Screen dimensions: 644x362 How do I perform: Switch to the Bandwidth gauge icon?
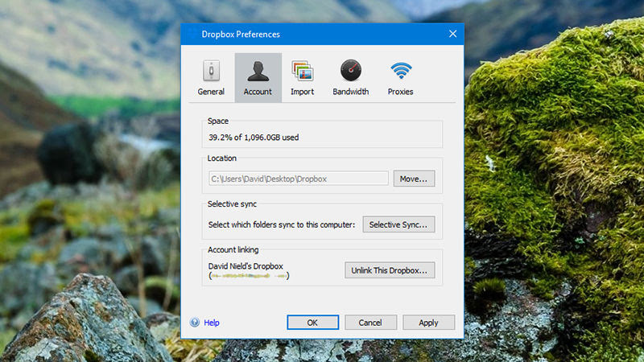click(351, 70)
